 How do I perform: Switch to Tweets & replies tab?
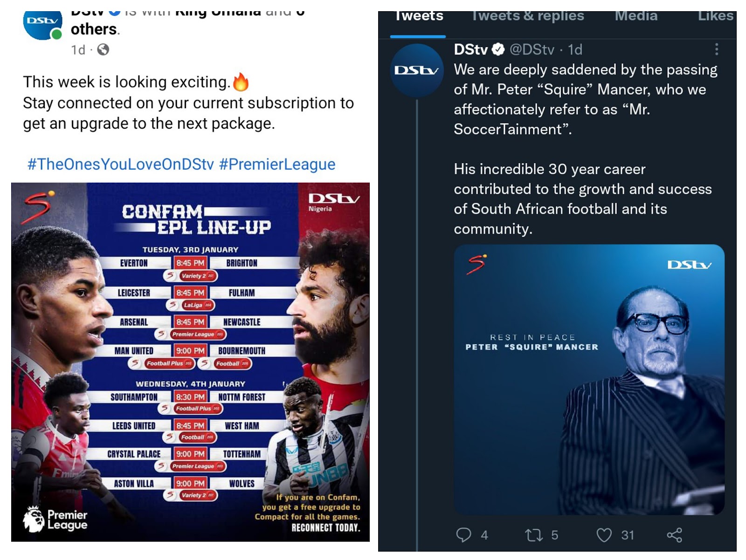tap(527, 16)
